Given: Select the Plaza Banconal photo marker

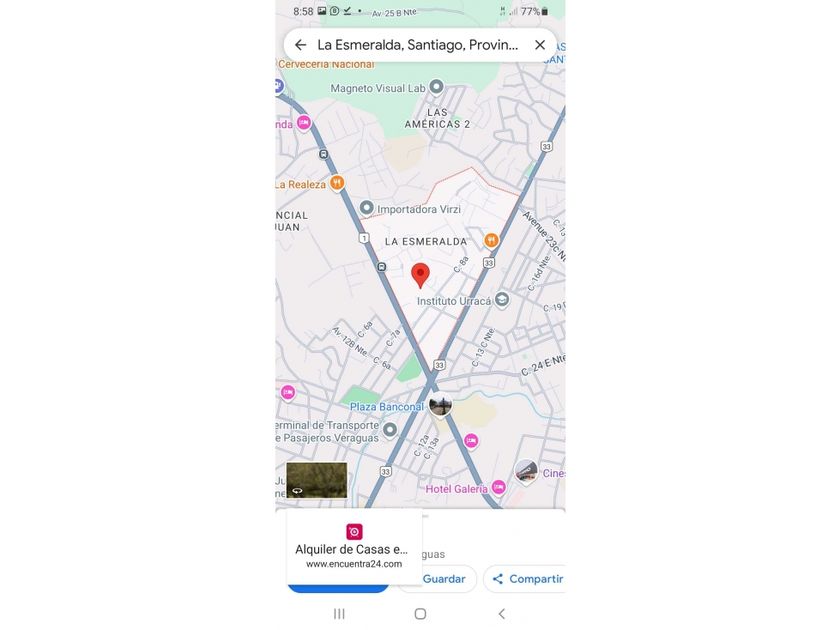Looking at the screenshot, I should click(440, 404).
